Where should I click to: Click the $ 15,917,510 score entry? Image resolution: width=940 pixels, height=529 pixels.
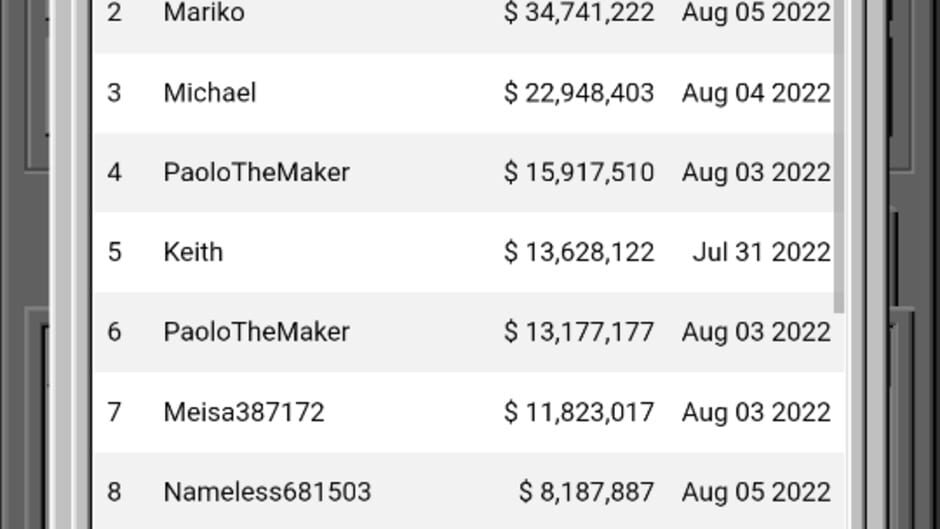[x=579, y=172]
